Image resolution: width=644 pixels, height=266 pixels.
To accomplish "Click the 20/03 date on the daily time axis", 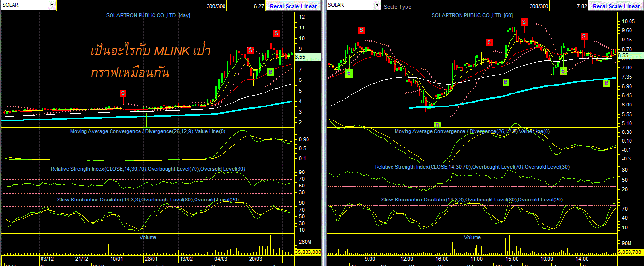I will (x=256, y=259).
